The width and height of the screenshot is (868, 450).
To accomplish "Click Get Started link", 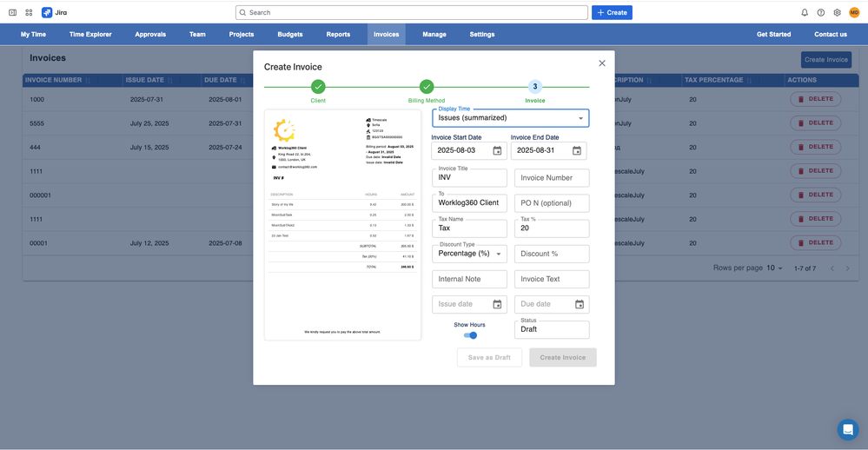I will (x=774, y=35).
